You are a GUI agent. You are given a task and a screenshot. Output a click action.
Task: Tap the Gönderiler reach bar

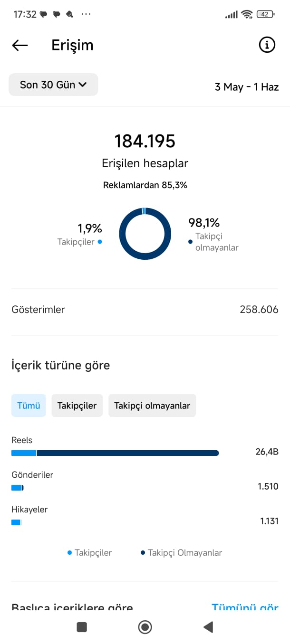[18, 488]
